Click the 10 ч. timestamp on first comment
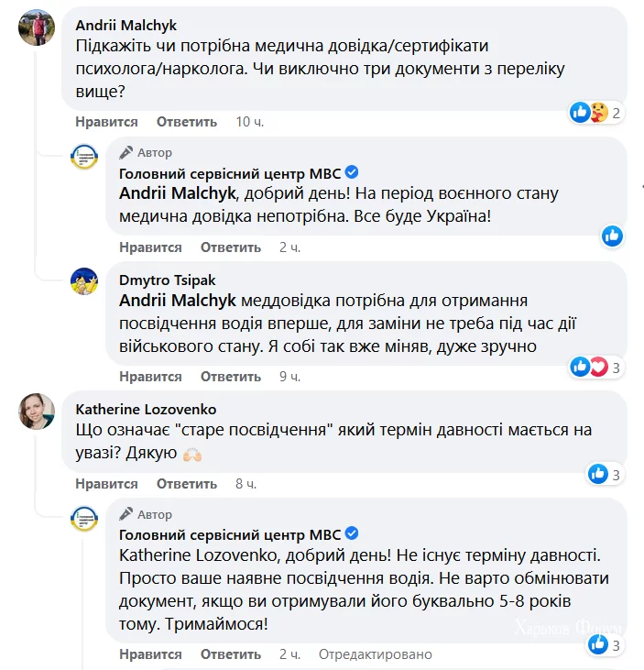Viewport: 644px width, 670px height. (249, 122)
